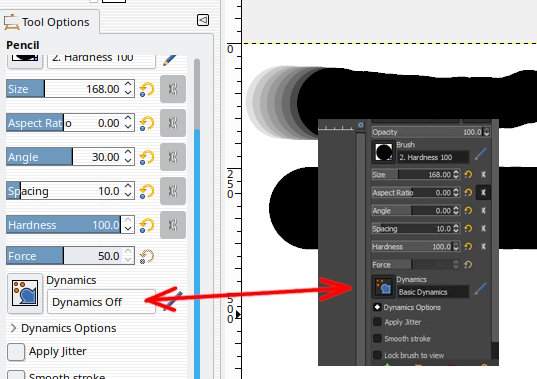Toggle the Smooth stroke checkbox
Viewport: 537px width, 379px height.
click(16, 375)
